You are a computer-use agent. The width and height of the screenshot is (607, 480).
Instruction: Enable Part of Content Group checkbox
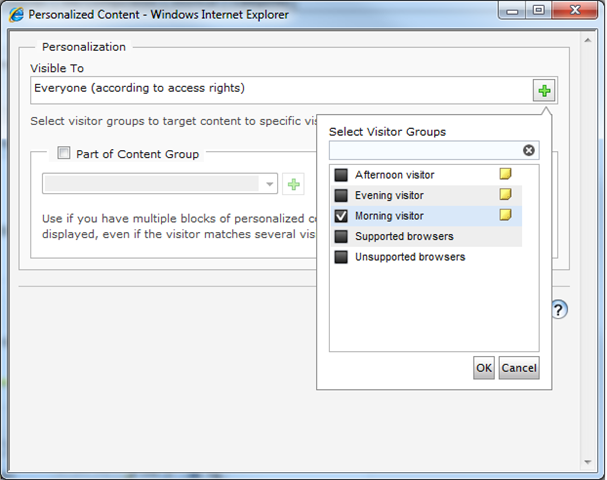65,154
